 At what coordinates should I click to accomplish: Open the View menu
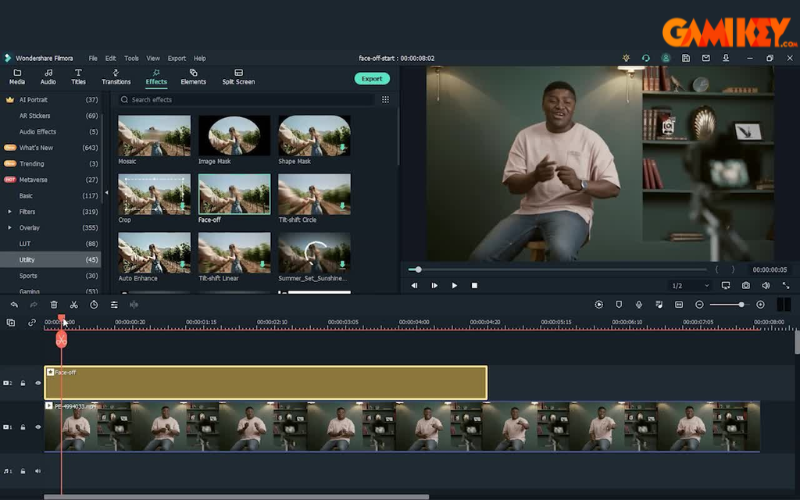click(x=153, y=58)
